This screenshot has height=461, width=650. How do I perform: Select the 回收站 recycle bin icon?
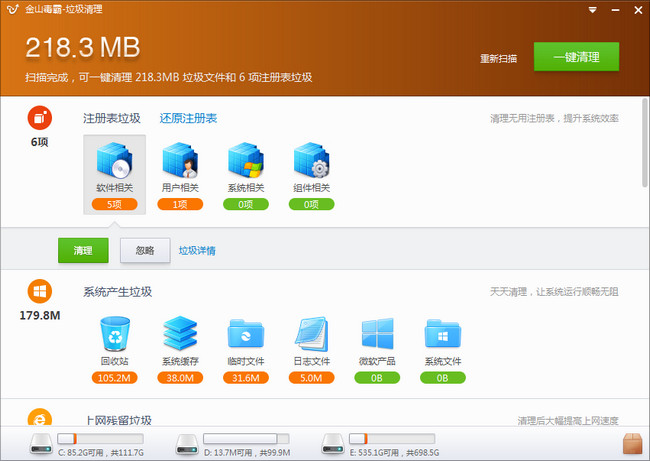point(115,334)
